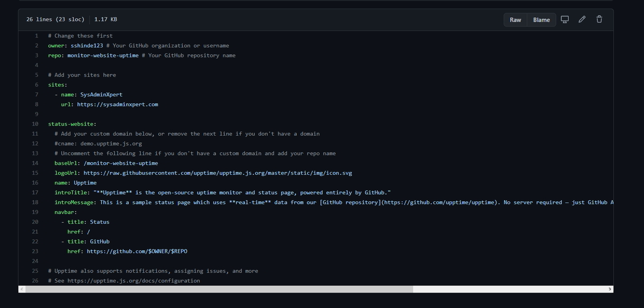Image resolution: width=644 pixels, height=308 pixels.
Task: Click the 'status-website:' key
Action: [x=72, y=124]
